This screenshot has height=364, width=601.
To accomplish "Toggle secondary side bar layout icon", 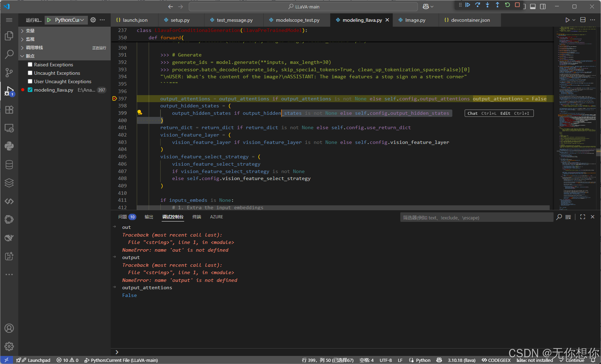I will [x=543, y=7].
